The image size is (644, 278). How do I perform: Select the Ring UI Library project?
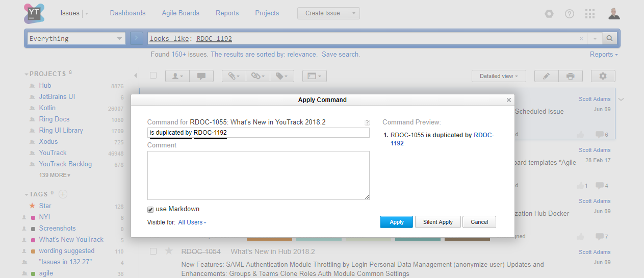coord(61,130)
